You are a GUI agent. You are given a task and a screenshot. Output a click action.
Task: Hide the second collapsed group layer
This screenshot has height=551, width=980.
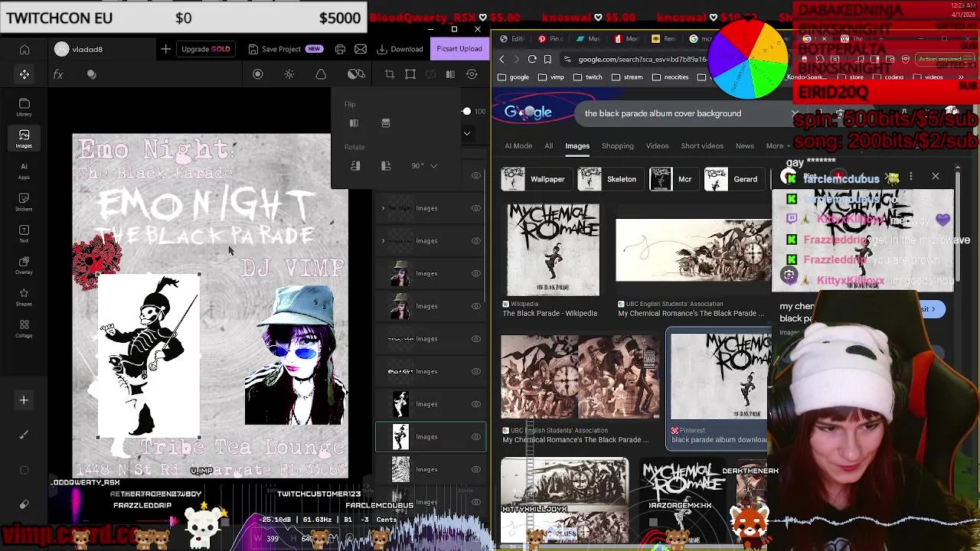pyautogui.click(x=476, y=241)
